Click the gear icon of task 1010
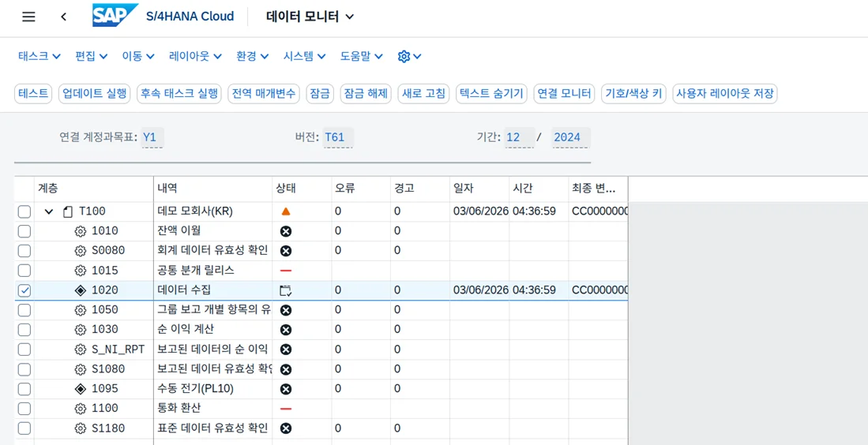 tap(81, 231)
